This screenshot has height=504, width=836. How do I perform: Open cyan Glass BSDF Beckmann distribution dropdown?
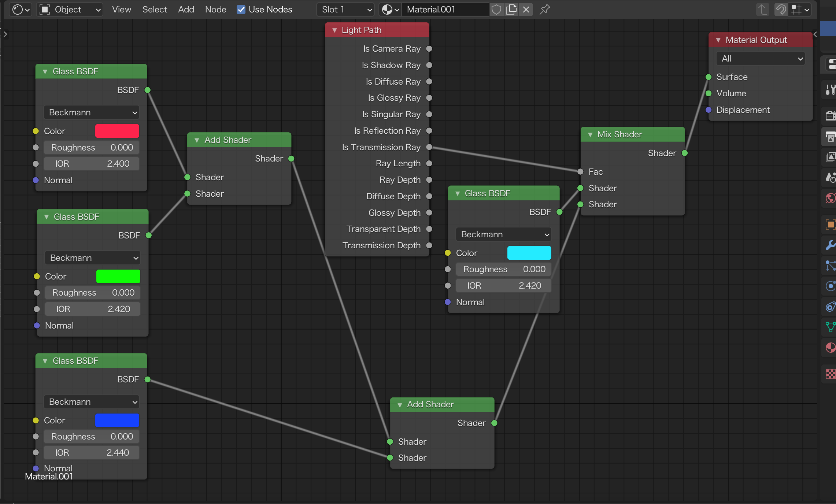[x=503, y=234]
